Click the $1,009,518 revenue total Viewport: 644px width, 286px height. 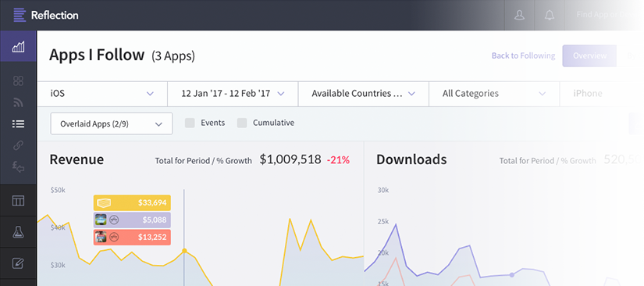click(x=290, y=160)
